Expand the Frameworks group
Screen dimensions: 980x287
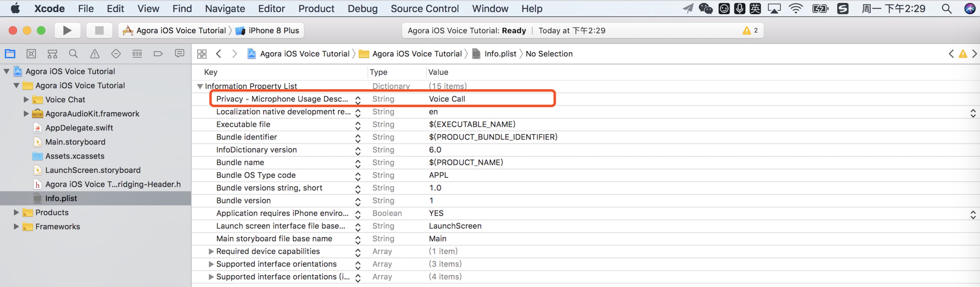[16, 226]
